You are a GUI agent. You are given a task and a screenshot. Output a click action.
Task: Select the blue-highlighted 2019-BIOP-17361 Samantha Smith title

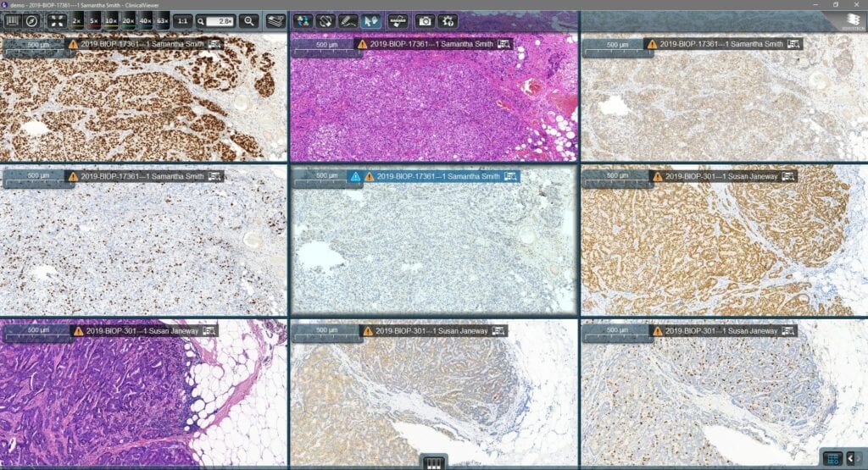click(438, 176)
